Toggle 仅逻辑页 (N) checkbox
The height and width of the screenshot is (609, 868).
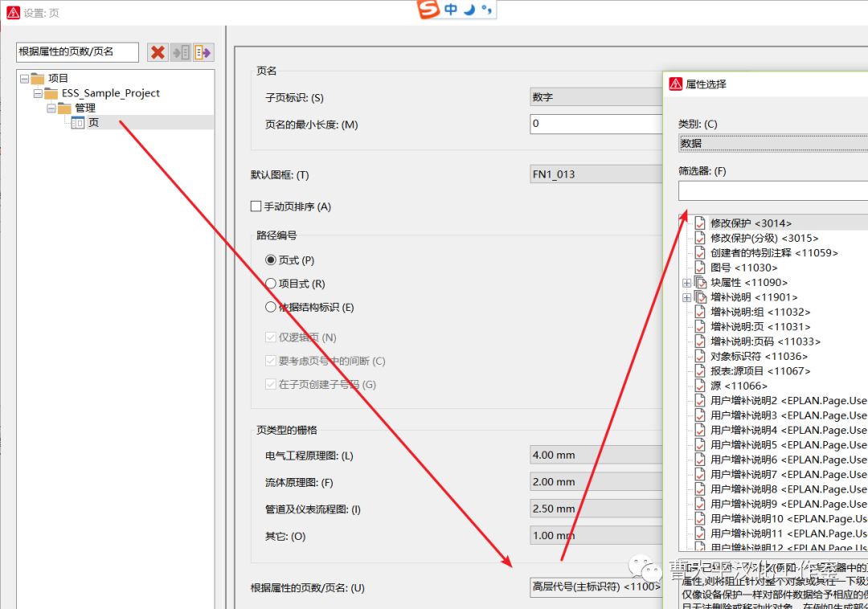(x=271, y=337)
